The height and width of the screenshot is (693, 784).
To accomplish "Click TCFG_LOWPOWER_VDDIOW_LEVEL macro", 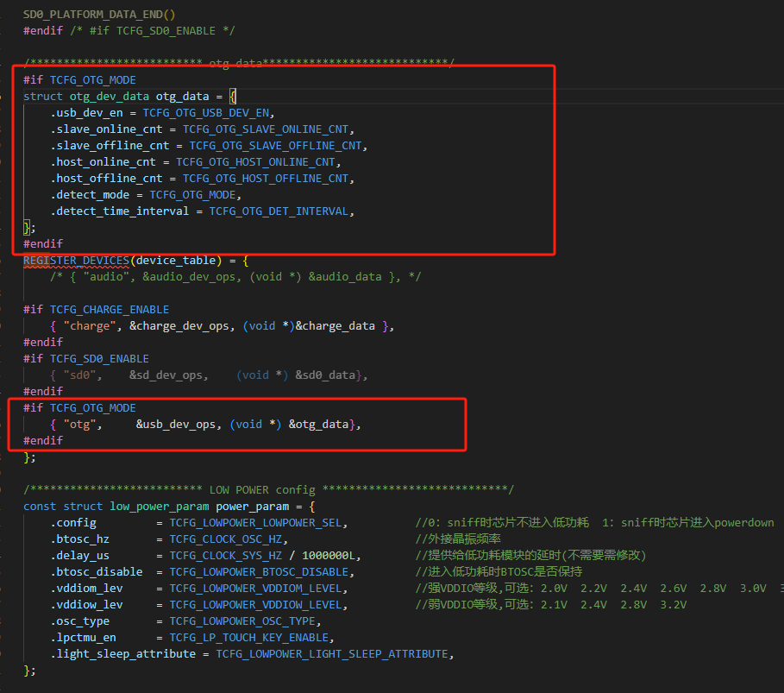I will pos(255,605).
